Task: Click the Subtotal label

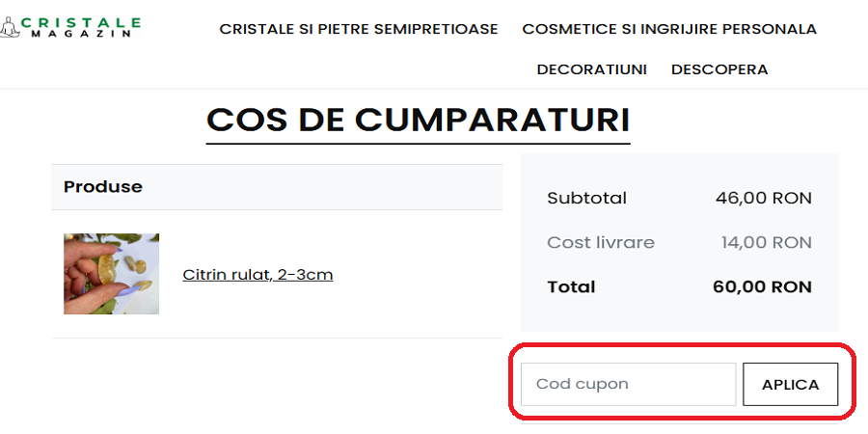Action: point(586,199)
